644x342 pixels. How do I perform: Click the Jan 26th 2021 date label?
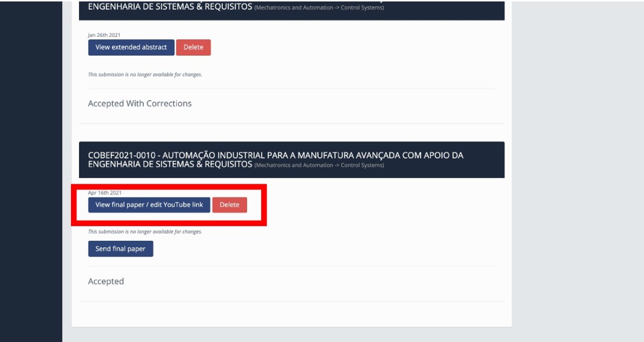[104, 35]
